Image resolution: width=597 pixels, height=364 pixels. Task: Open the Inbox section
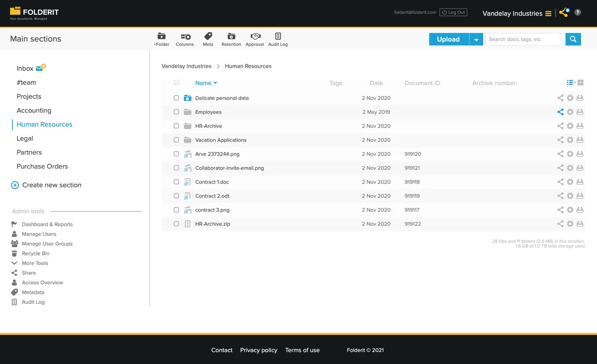pyautogui.click(x=25, y=69)
